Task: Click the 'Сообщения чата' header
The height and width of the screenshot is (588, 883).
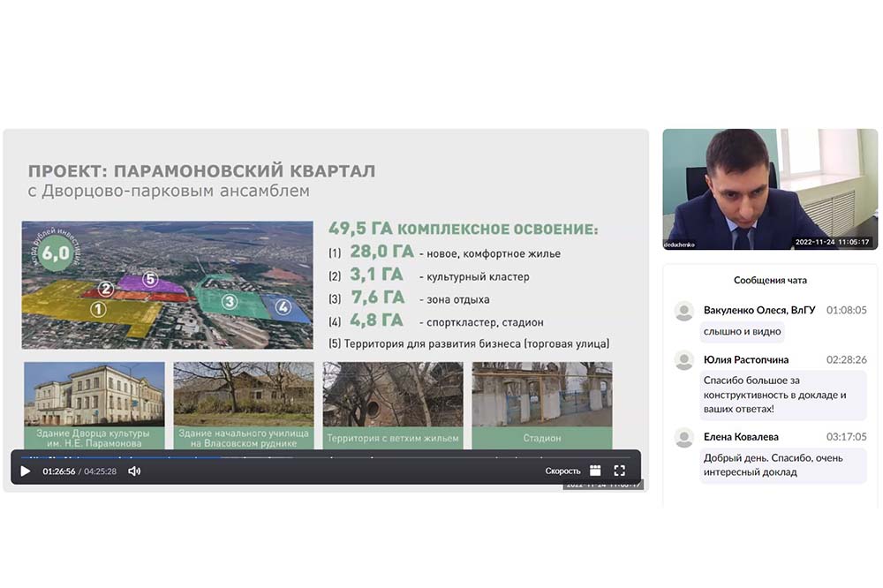Action: coord(770,281)
